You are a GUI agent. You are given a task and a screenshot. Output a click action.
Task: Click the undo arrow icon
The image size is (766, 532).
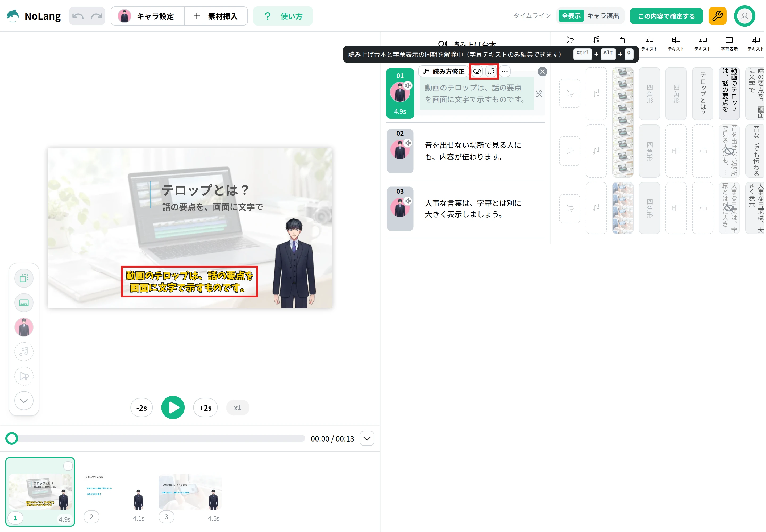[78, 16]
